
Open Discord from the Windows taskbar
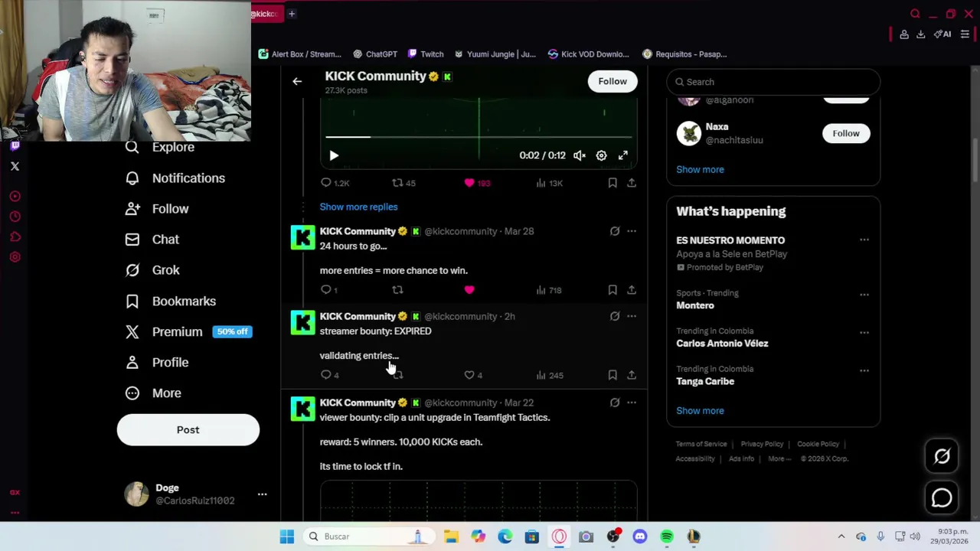coord(640,536)
